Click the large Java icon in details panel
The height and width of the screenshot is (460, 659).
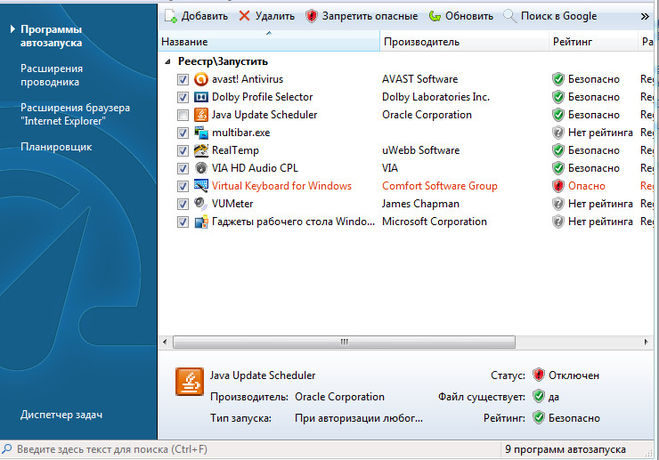pos(190,381)
